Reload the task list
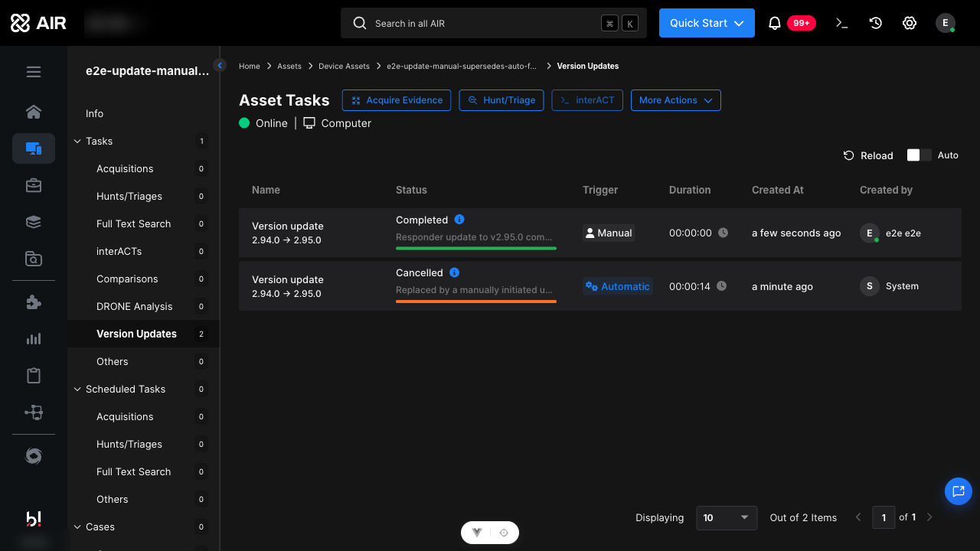The height and width of the screenshot is (551, 980). tap(868, 155)
